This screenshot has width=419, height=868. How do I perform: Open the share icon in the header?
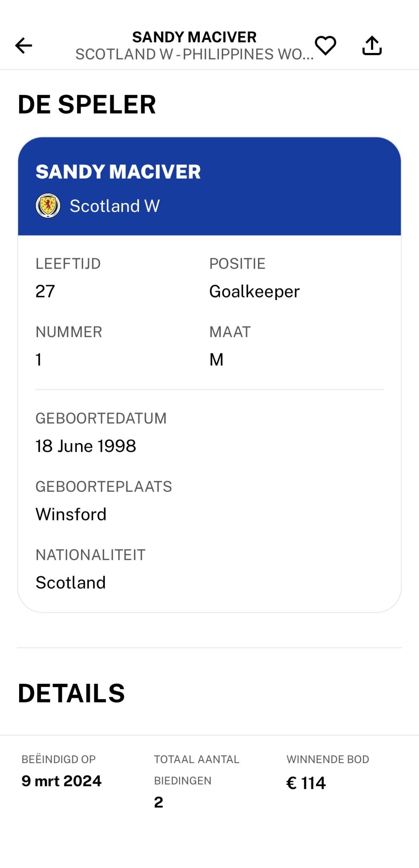point(372,45)
